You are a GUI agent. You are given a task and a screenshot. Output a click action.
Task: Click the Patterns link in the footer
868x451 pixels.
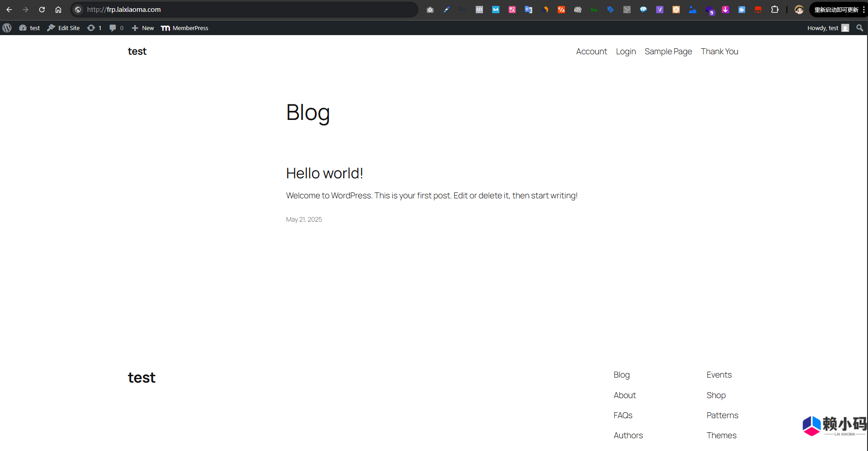point(722,415)
